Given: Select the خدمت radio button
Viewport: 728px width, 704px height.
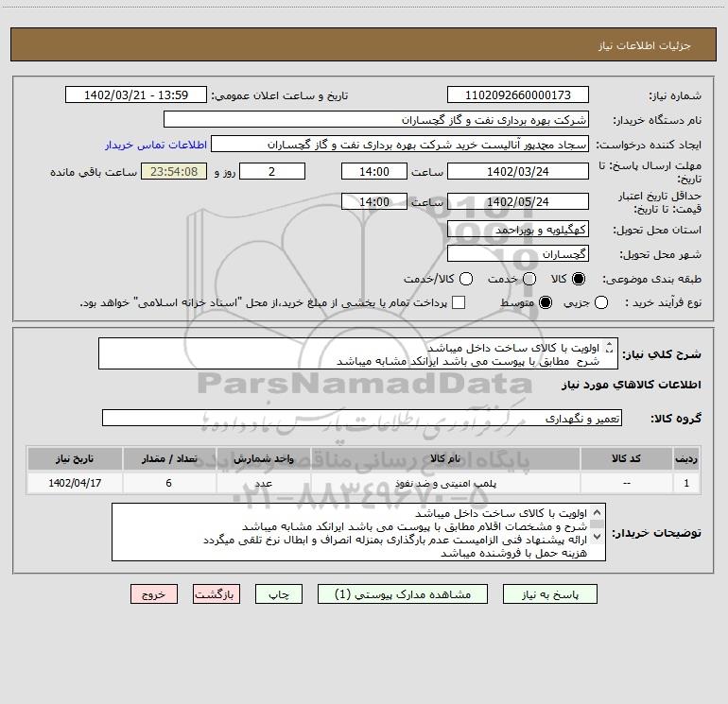Looking at the screenshot, I should point(529,279).
